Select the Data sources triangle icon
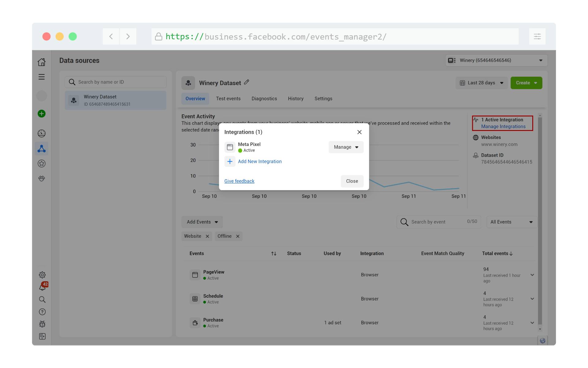Image resolution: width=588 pixels, height=368 pixels. click(42, 149)
